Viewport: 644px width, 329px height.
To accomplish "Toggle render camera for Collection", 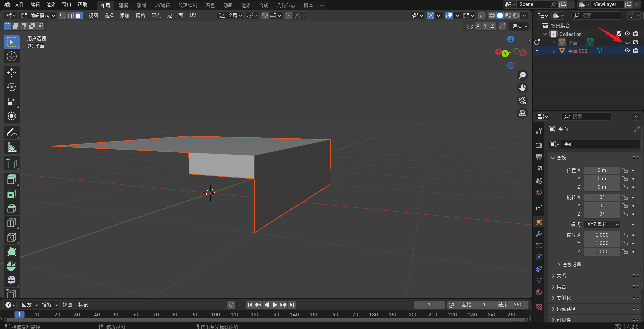I will 636,34.
